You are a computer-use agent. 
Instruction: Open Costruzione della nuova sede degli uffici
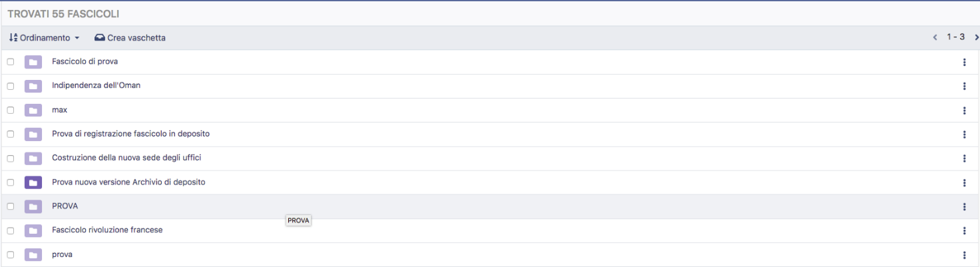point(126,158)
